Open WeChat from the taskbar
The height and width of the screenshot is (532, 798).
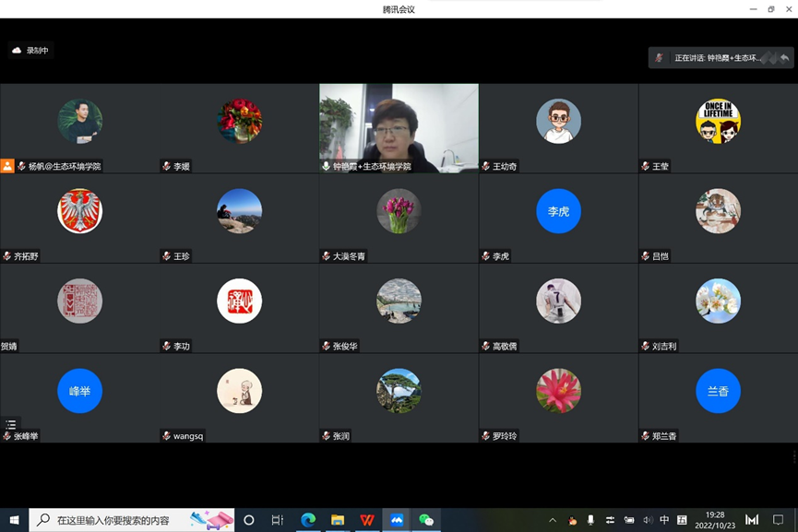coord(426,520)
